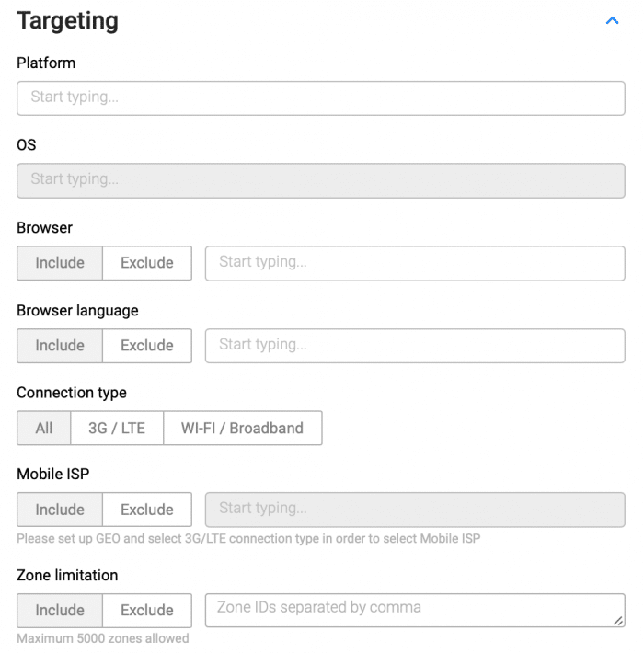Select Exclude for Zone limitation

tap(146, 611)
